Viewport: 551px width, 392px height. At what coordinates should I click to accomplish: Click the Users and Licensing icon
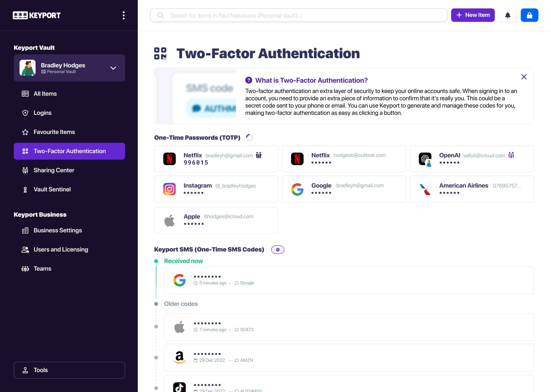click(25, 250)
